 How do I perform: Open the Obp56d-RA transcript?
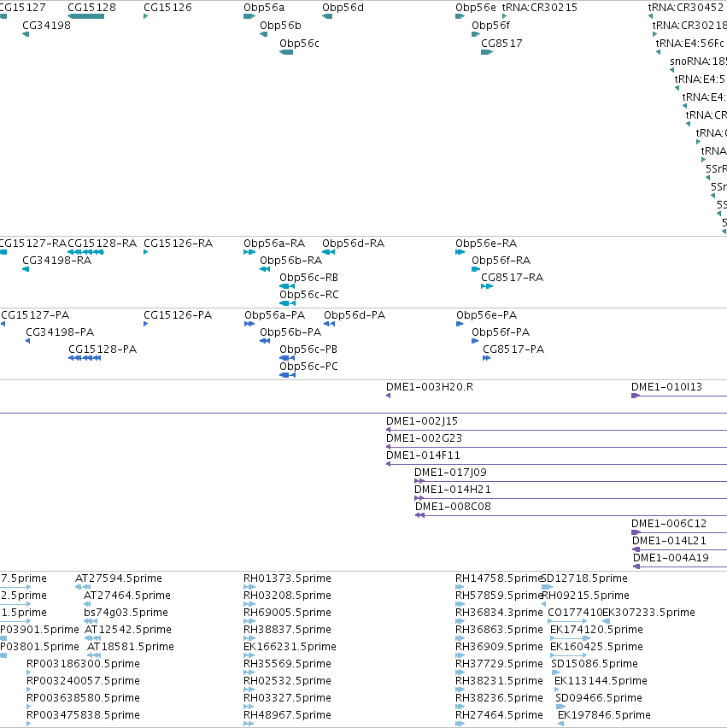pos(328,252)
